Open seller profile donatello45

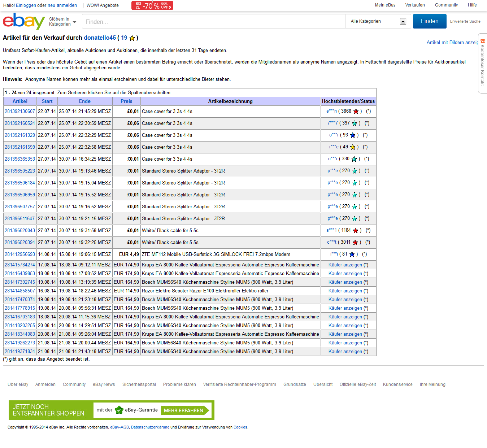pyautogui.click(x=100, y=38)
